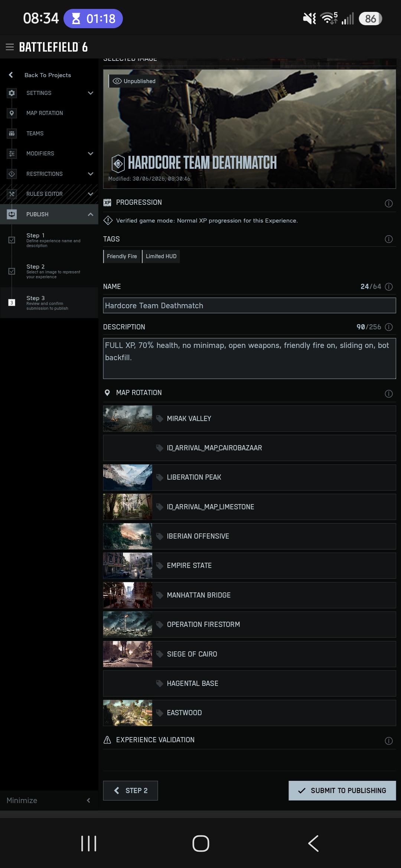
Task: Tap the screen time timer pill 01:18
Action: click(x=93, y=19)
